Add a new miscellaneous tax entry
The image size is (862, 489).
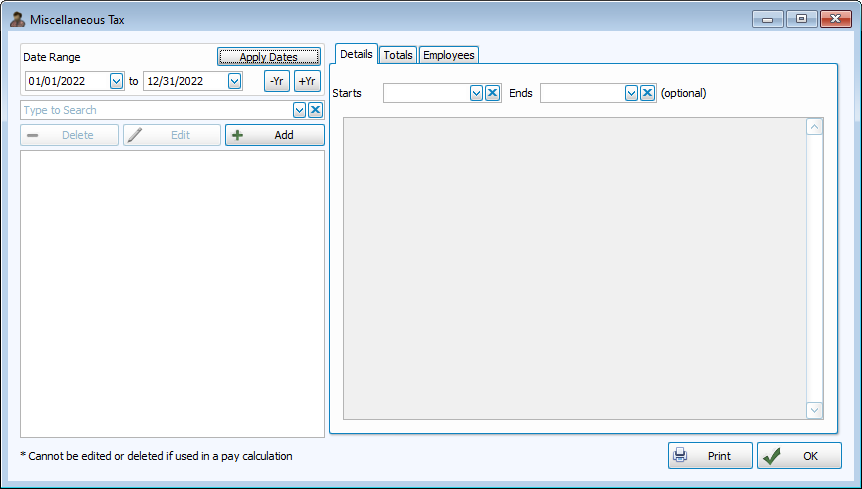point(274,135)
